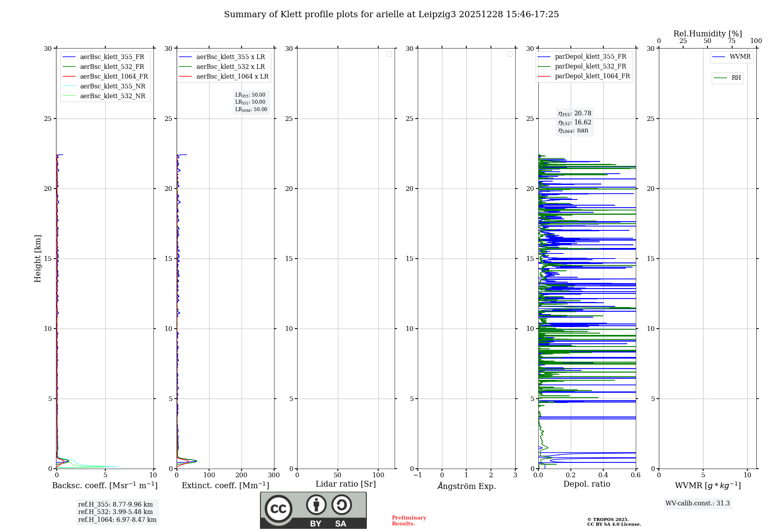Viewport: 783px width, 532px height.
Task: Click the ShareAlike circular arrow icon
Action: tap(341, 505)
